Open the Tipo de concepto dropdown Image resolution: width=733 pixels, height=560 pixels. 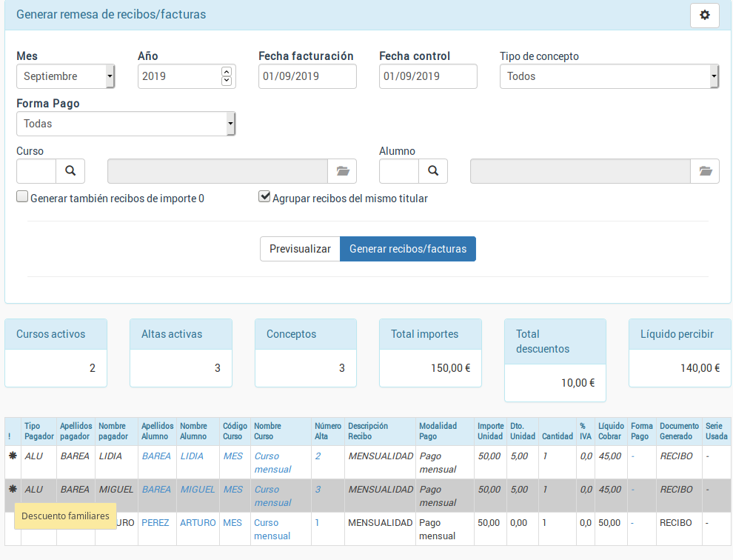tap(609, 76)
